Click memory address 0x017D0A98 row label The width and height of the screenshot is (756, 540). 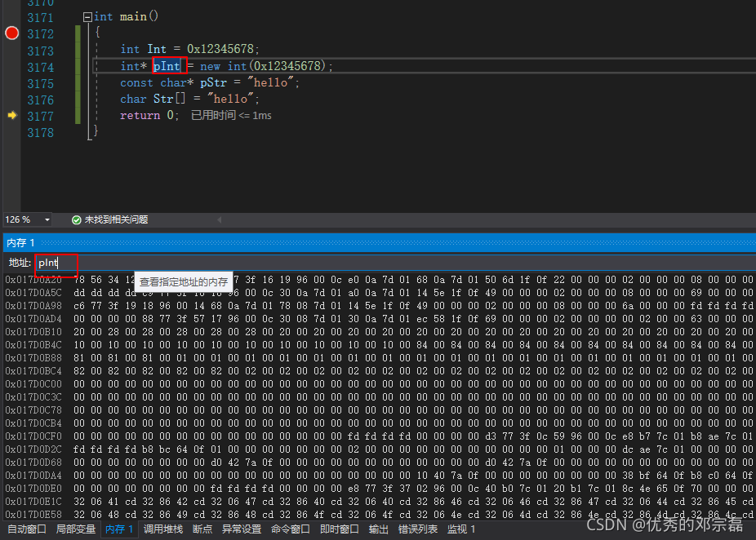click(33, 305)
